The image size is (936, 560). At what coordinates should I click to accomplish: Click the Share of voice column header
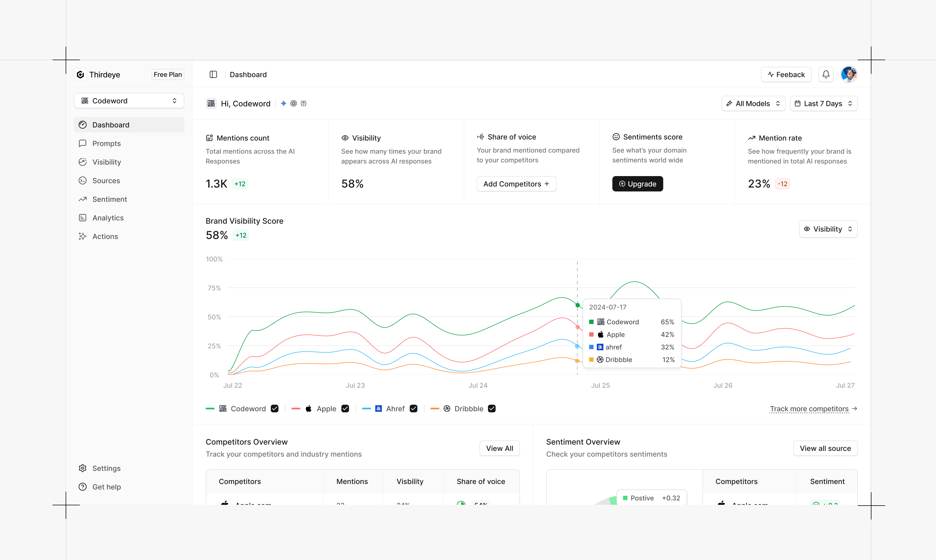pyautogui.click(x=481, y=481)
